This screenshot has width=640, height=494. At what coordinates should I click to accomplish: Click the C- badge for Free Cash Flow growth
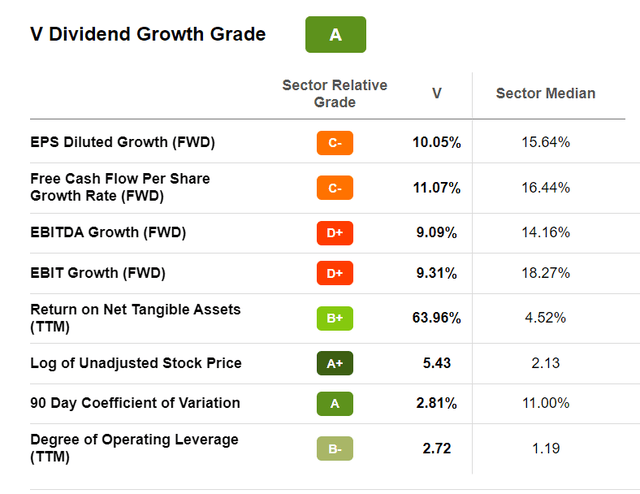(335, 187)
